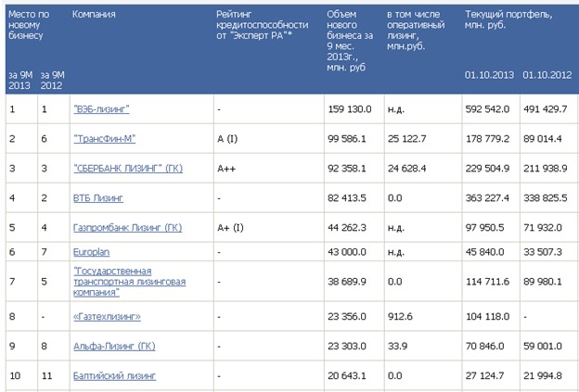Click the за 9М 2013 subheader

[x=20, y=80]
